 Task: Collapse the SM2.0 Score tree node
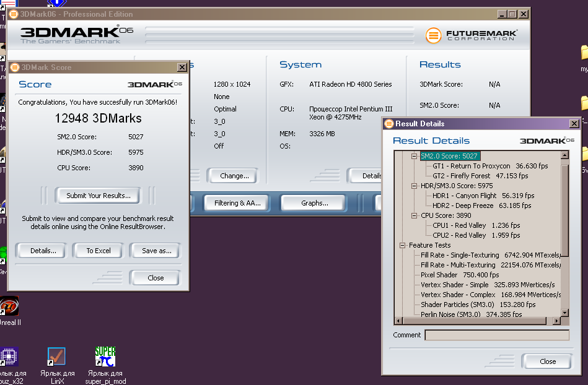tap(414, 156)
